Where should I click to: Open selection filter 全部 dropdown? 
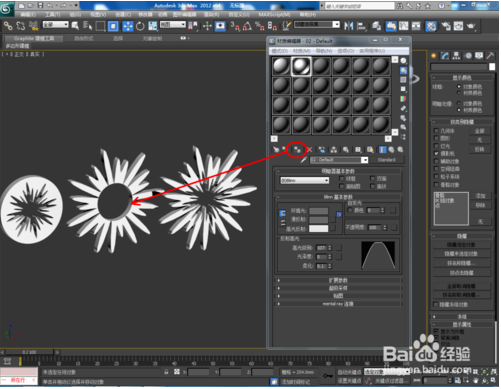55,25
